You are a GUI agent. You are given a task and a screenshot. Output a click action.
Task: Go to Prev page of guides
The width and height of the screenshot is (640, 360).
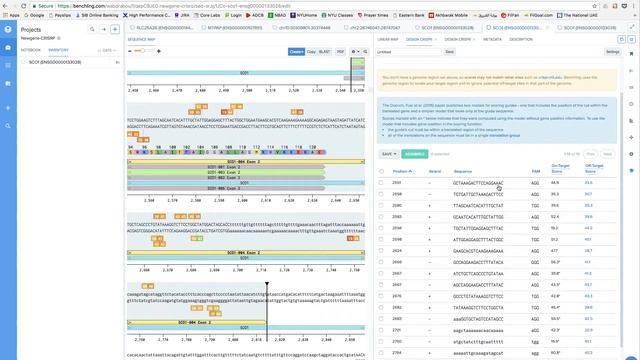[590, 154]
